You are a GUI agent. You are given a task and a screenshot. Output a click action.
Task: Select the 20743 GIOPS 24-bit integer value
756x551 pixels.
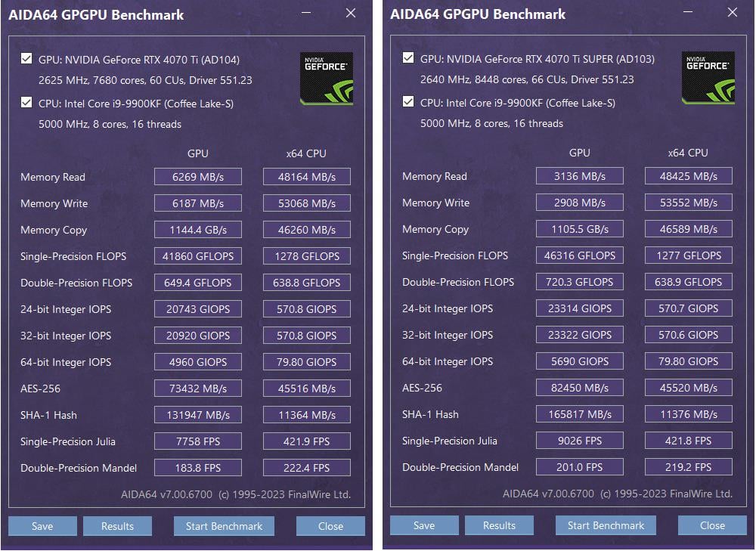[197, 309]
